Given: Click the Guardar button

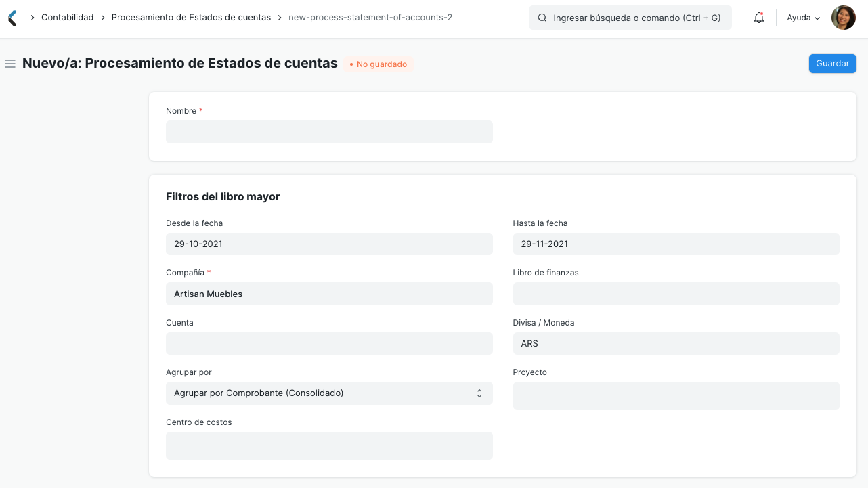Looking at the screenshot, I should [832, 63].
